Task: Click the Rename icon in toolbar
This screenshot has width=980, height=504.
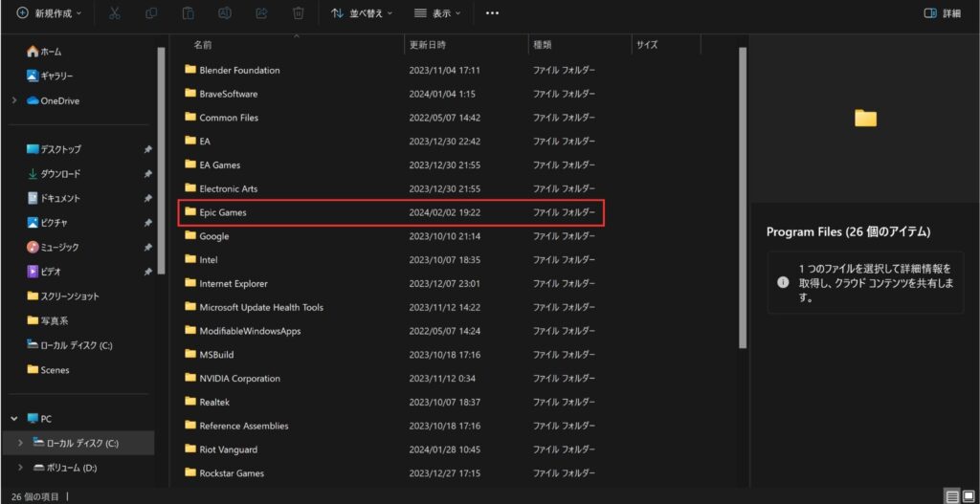Action: (225, 13)
